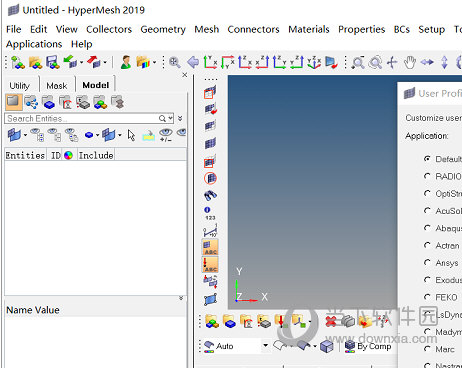Select the AcuSolve radio button
Screen dimensions: 462x368
point(427,211)
